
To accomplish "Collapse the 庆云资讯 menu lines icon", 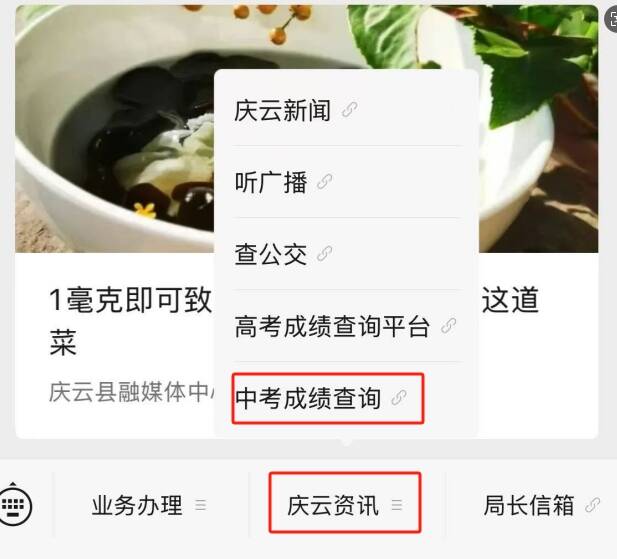I will click(x=397, y=505).
